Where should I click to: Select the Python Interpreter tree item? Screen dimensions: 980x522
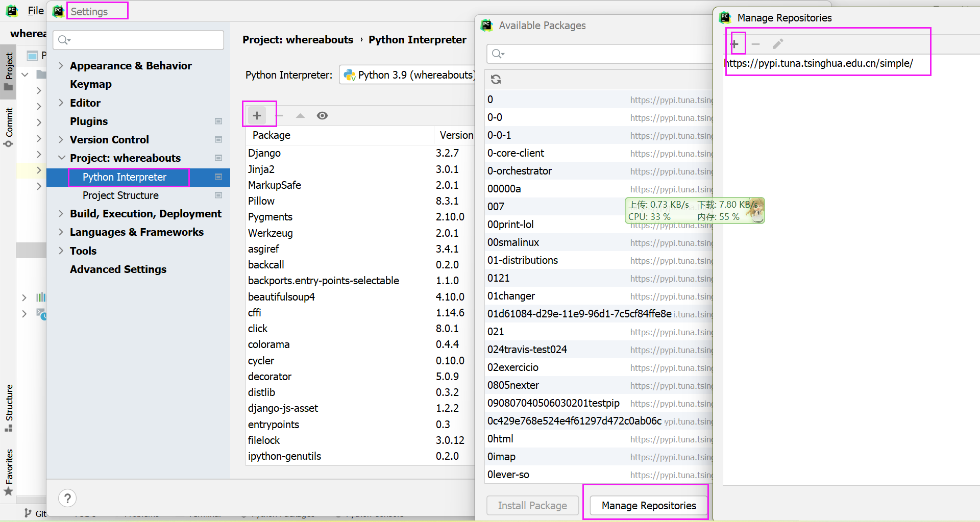click(x=125, y=177)
